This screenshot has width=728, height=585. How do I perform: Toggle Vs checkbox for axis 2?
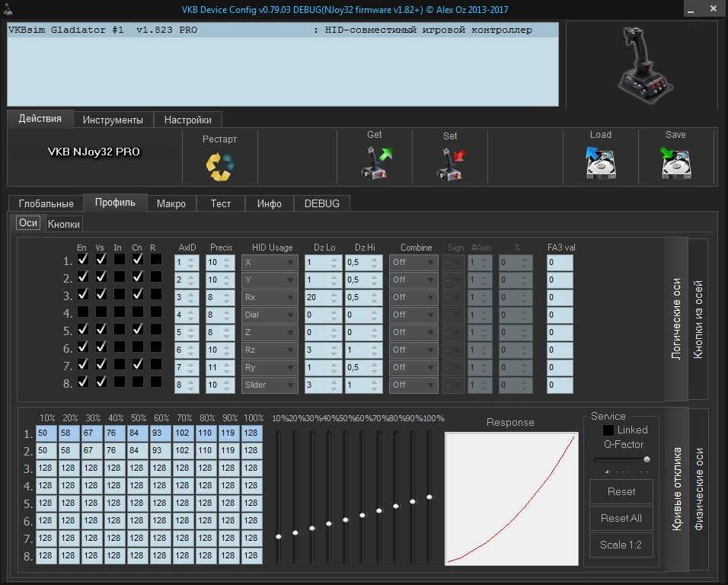coord(101,277)
